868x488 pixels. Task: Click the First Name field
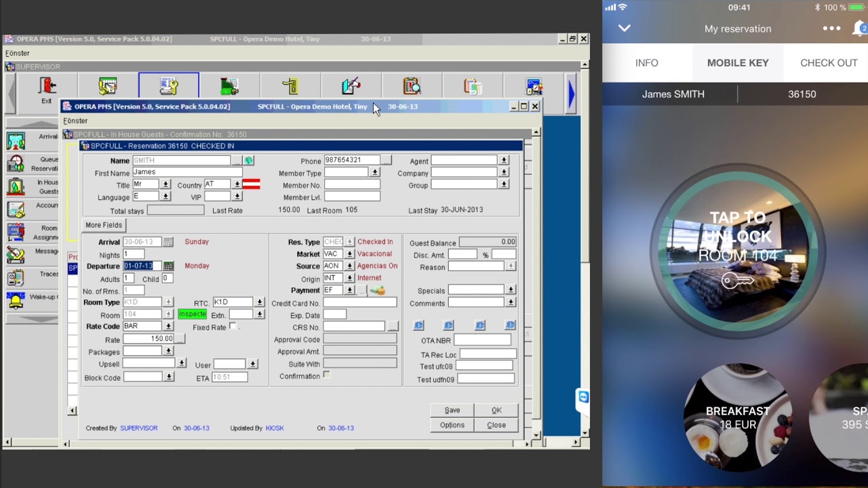point(186,172)
